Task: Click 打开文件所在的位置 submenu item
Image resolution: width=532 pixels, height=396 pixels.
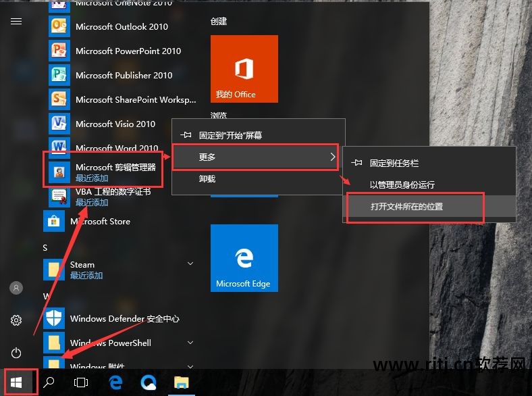Action: (x=429, y=207)
